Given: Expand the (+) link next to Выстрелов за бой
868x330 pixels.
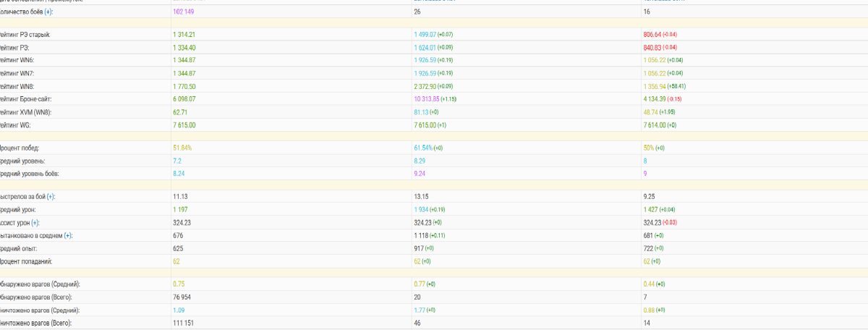Looking at the screenshot, I should [51, 197].
